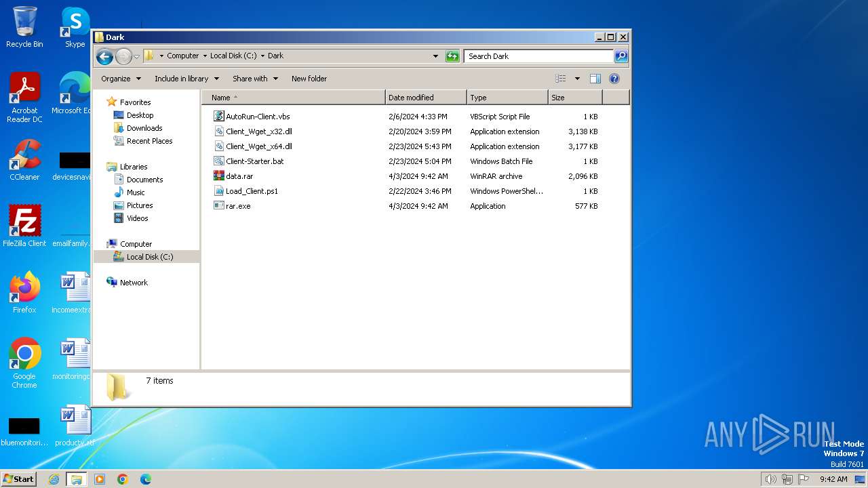Toggle the preview pane button
The image size is (868, 488).
(x=595, y=79)
